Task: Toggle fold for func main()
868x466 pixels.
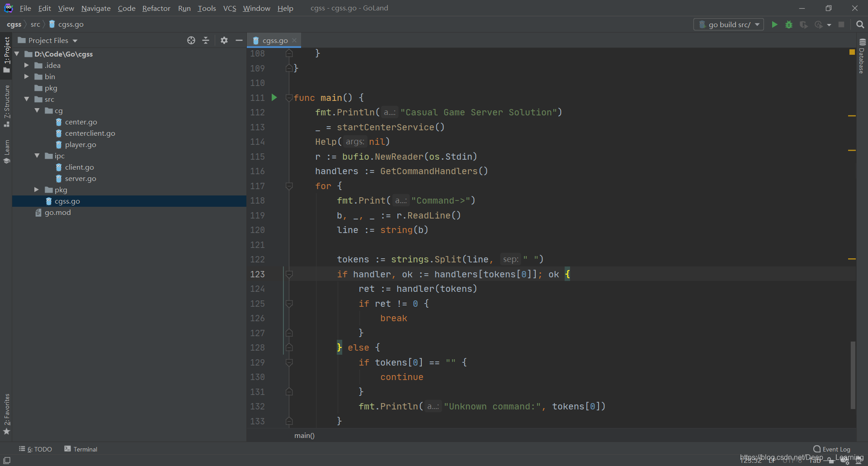Action: point(289,97)
